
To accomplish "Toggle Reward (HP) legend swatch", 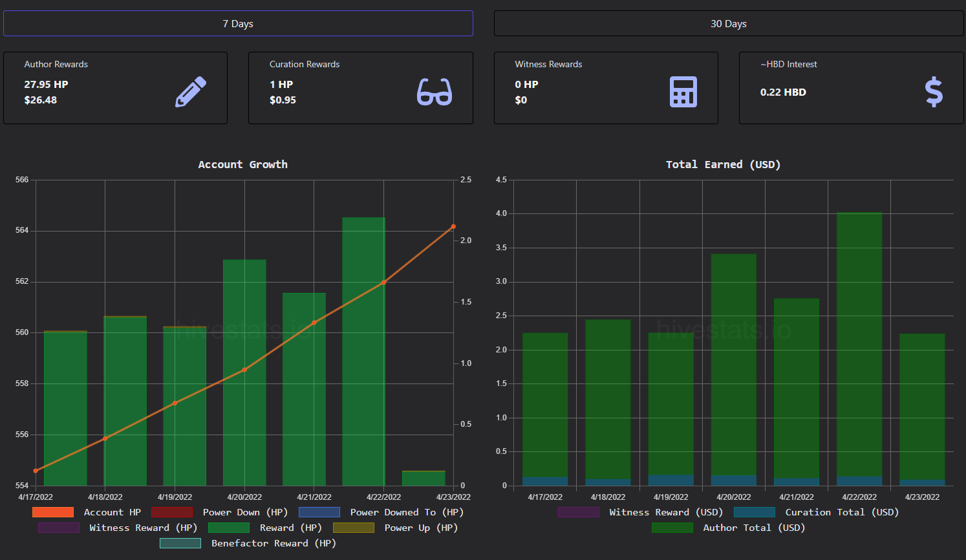I will (x=229, y=528).
